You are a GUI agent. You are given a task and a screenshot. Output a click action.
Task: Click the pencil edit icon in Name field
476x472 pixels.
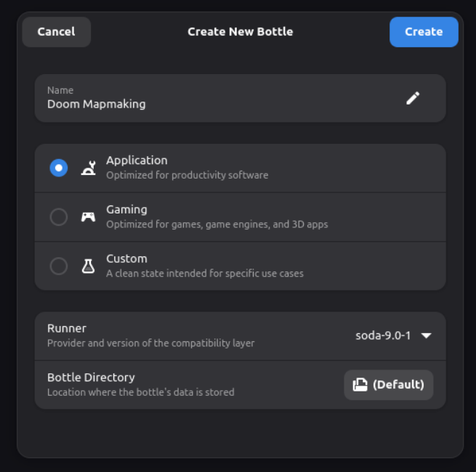point(413,98)
